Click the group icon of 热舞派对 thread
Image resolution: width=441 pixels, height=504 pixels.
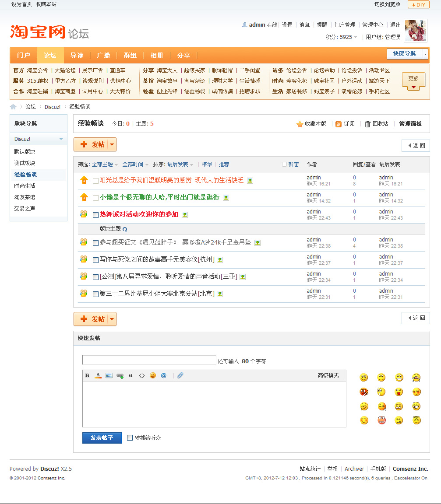84,214
